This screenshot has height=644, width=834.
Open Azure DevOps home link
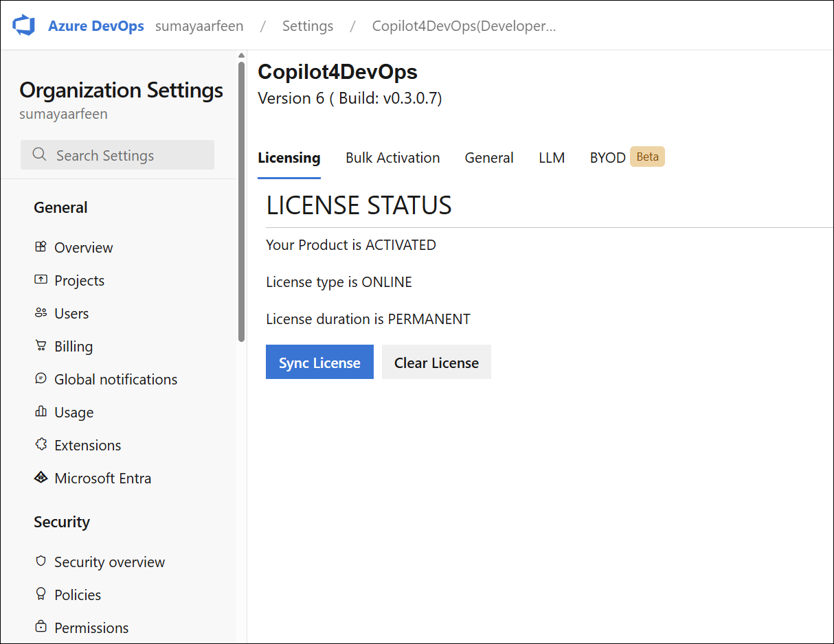[x=96, y=26]
